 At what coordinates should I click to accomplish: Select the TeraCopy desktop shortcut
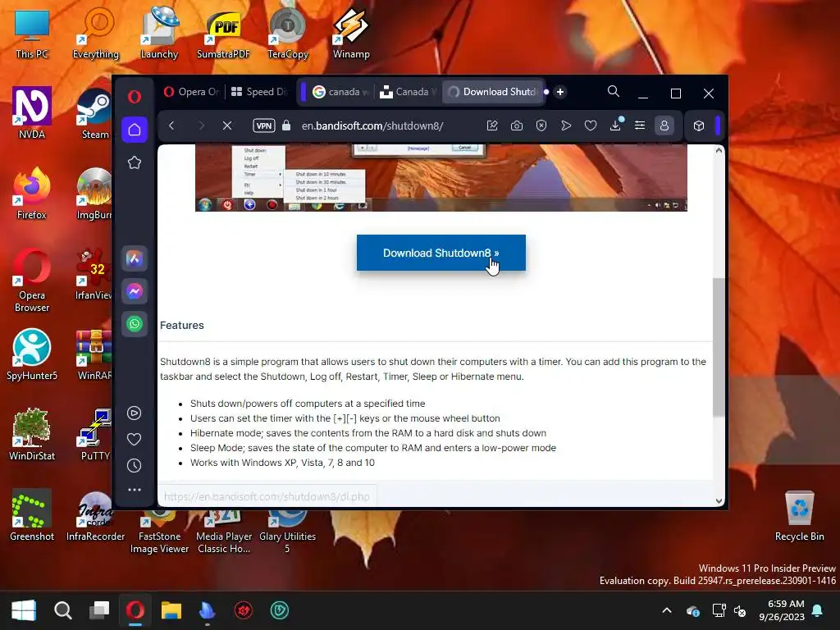pos(288,33)
